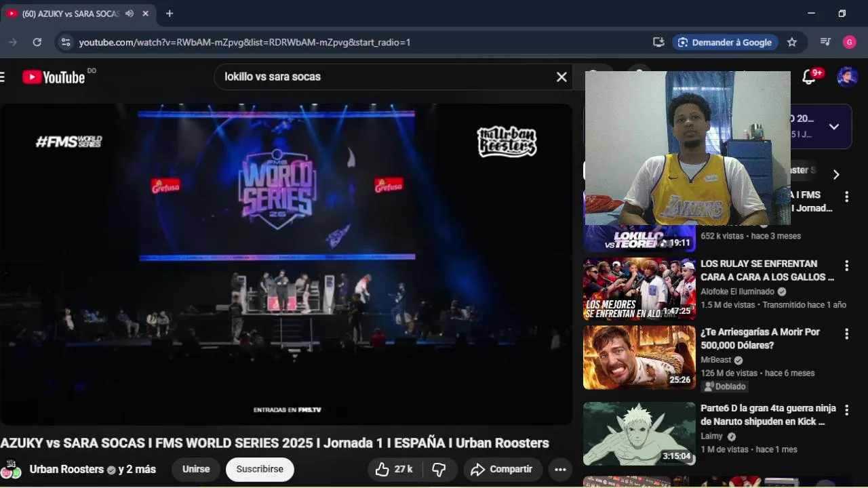The width and height of the screenshot is (868, 488).
Task: Bookmark this page with the star
Action: point(792,42)
